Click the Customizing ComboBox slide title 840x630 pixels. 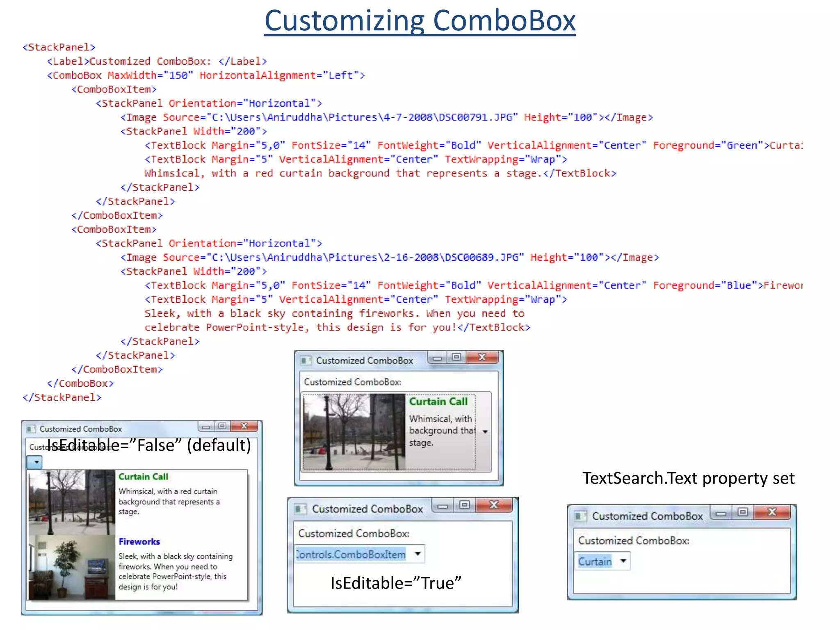[420, 21]
